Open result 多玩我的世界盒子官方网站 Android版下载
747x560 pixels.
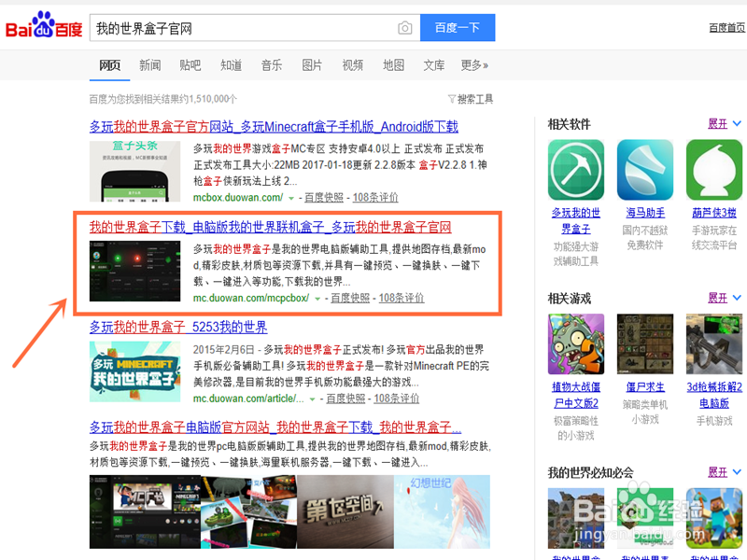274,127
